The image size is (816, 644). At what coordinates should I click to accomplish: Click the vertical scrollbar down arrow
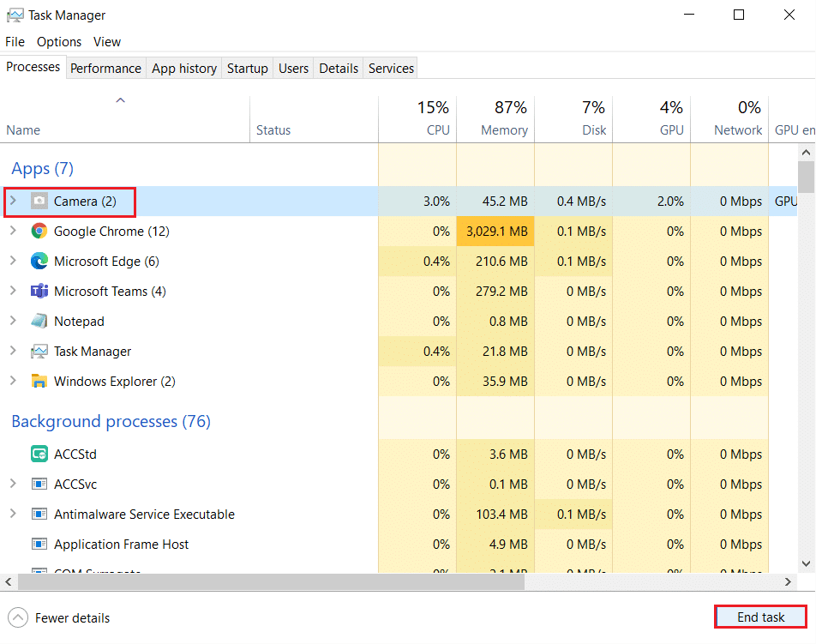pyautogui.click(x=806, y=564)
